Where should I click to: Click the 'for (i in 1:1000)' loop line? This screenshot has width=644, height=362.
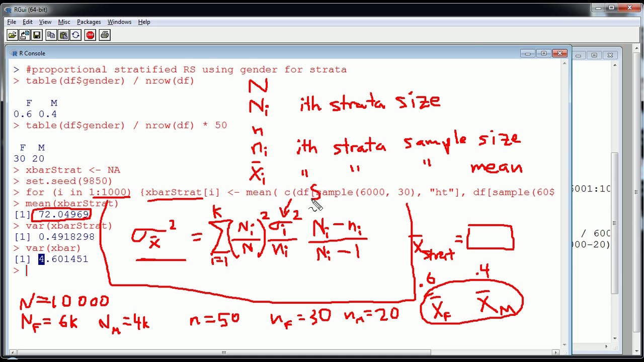click(290, 192)
